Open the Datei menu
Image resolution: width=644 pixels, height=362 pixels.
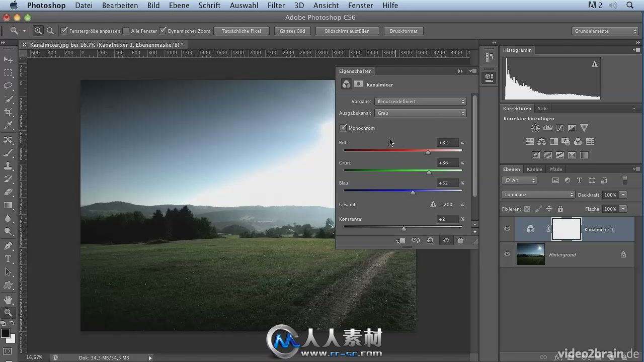pos(84,6)
